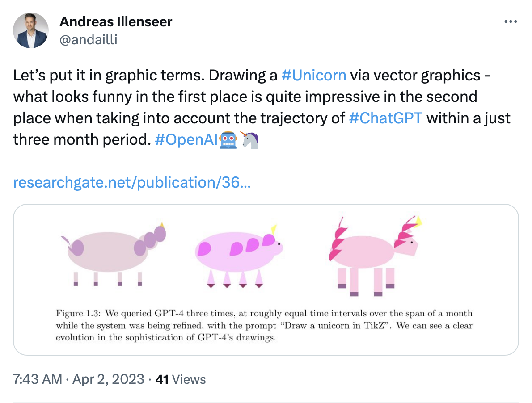Open the Andreas Illenseer display name link
The width and height of the screenshot is (532, 403).
click(116, 21)
